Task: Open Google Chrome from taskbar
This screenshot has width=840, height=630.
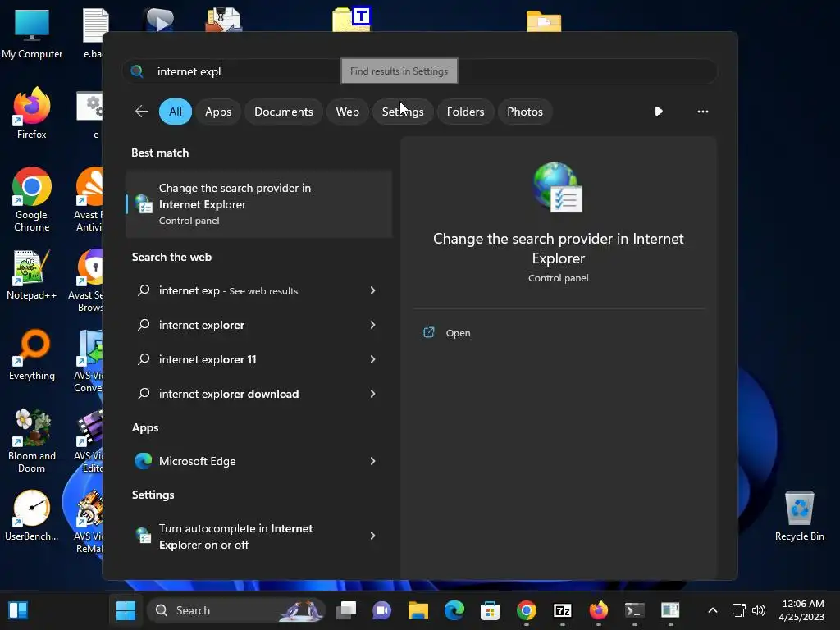Action: 526,610
